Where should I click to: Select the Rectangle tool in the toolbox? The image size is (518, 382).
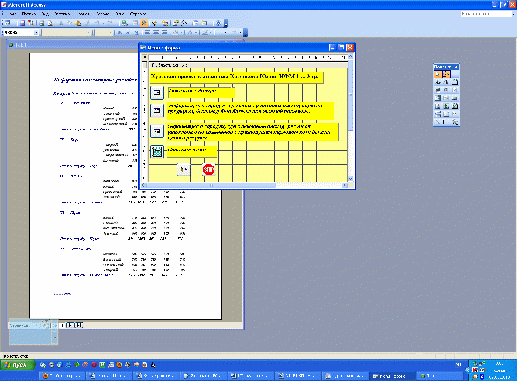coord(444,122)
